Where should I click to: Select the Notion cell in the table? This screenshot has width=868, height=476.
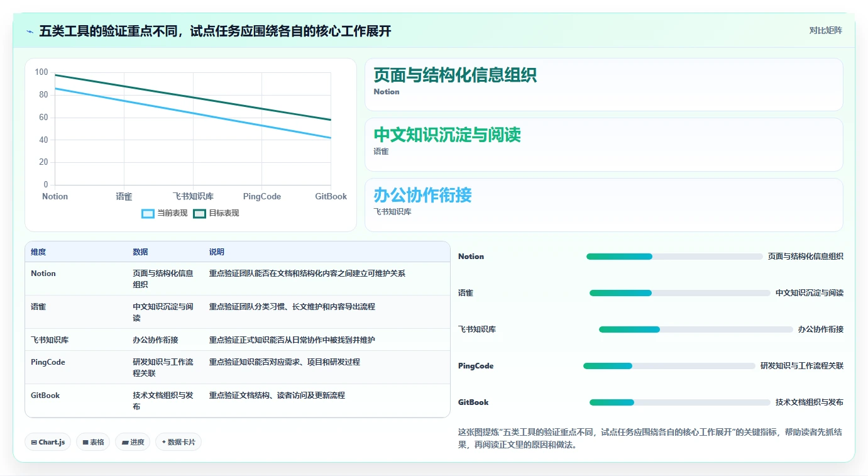43,274
